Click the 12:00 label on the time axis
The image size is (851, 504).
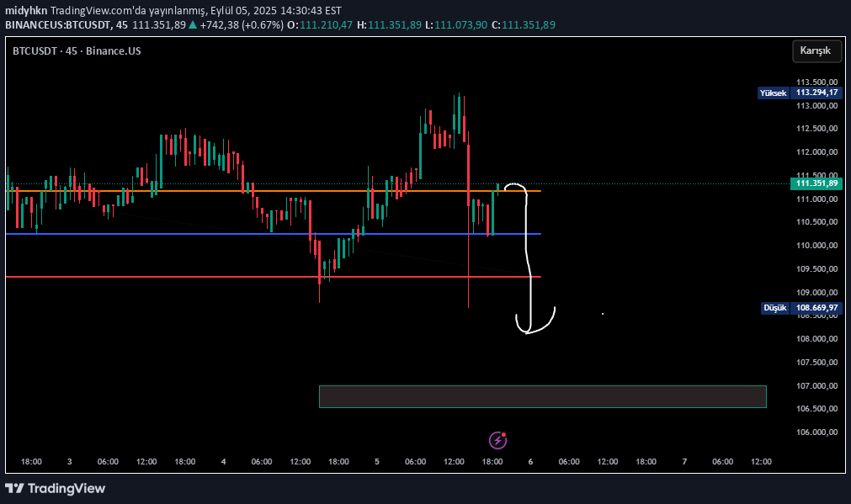[144, 461]
